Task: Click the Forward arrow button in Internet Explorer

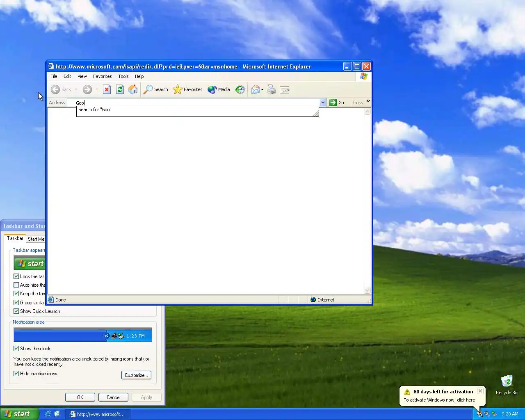Action: click(87, 89)
